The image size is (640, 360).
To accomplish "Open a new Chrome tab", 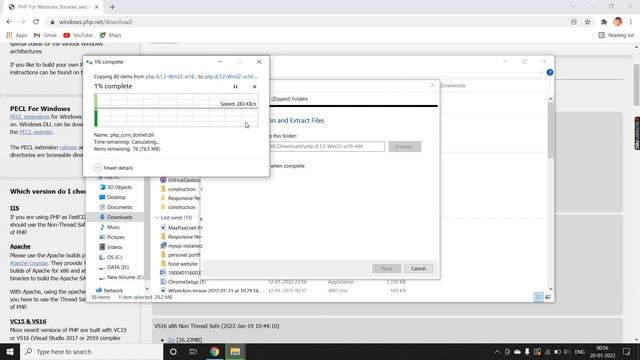I will coord(112,7).
